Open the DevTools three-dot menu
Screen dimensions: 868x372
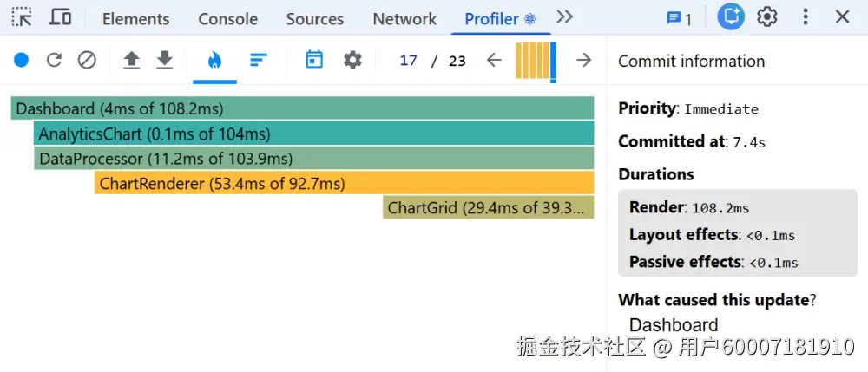(806, 17)
